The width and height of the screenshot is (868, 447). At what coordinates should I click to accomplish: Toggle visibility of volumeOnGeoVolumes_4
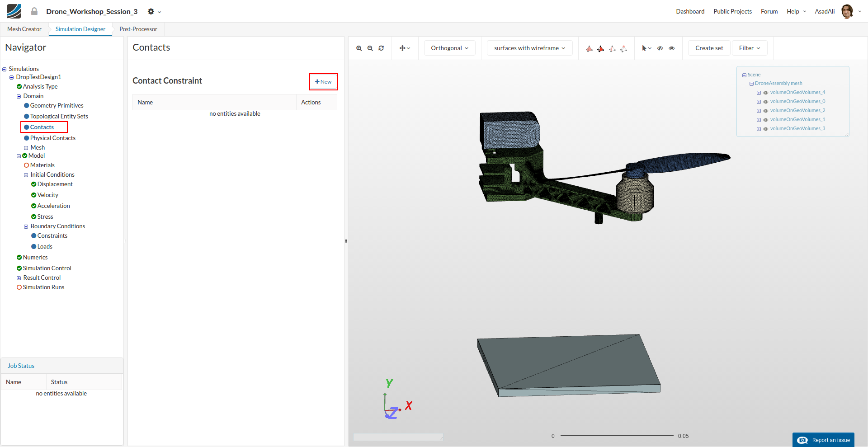766,93
